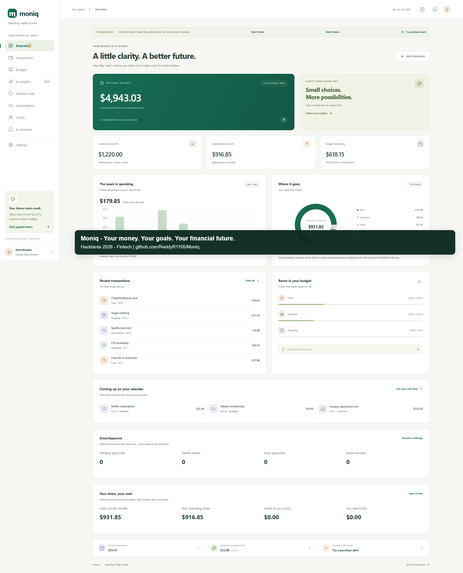Click See your cash flow link
Image resolution: width=463 pixels, height=573 pixels.
click(409, 389)
